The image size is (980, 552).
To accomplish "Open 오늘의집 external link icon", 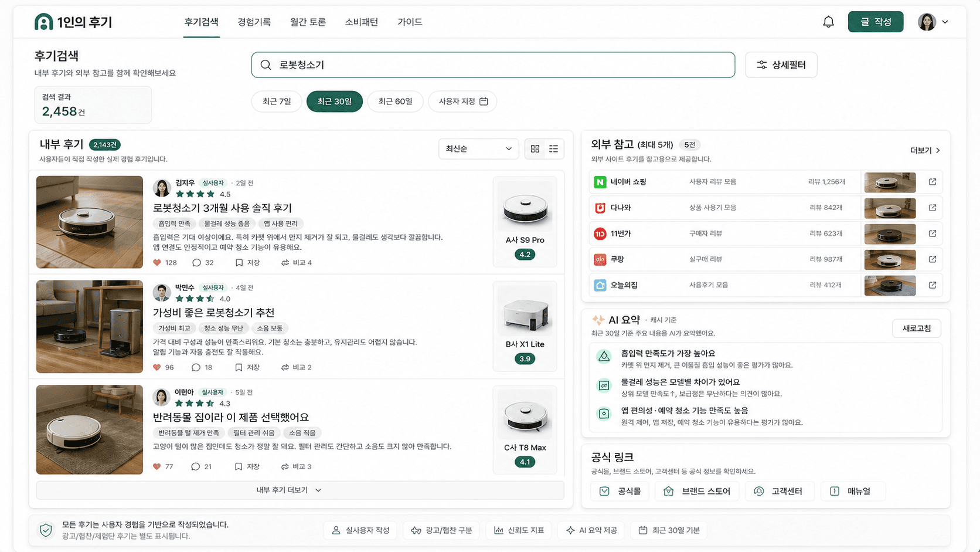I will click(x=933, y=285).
